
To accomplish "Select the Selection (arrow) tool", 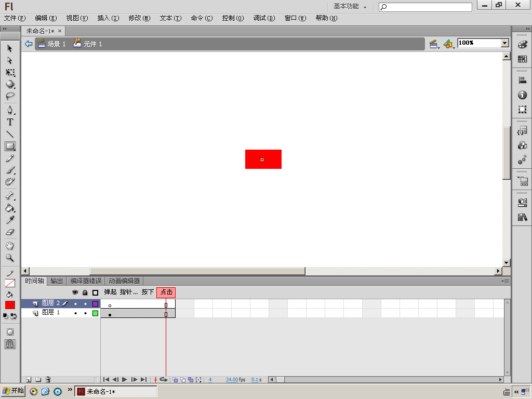I will pyautogui.click(x=10, y=48).
